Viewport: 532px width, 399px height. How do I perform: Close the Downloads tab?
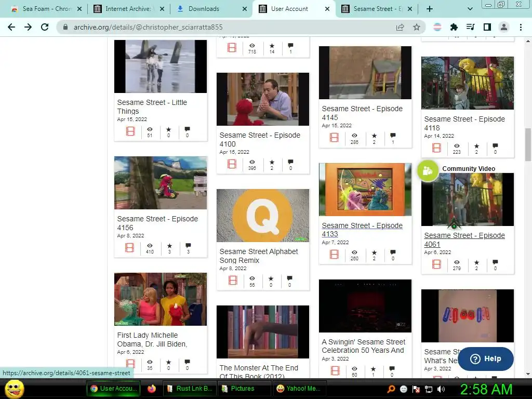(245, 9)
